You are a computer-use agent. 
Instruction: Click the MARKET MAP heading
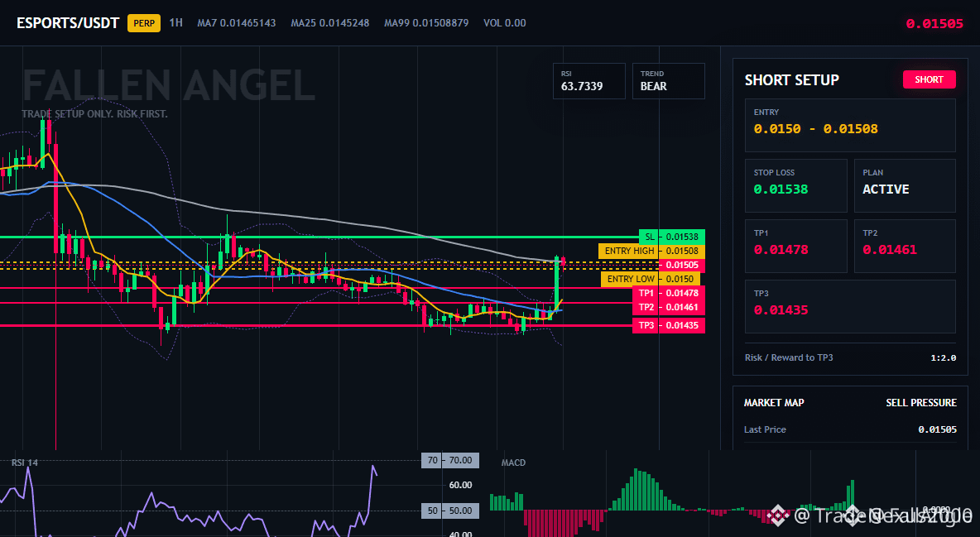(774, 403)
